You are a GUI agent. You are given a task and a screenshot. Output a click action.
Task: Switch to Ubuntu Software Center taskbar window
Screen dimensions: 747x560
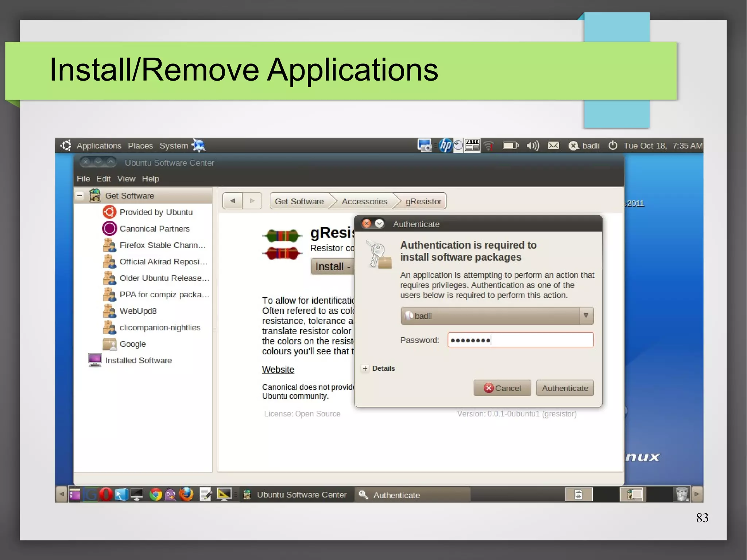pyautogui.click(x=296, y=495)
